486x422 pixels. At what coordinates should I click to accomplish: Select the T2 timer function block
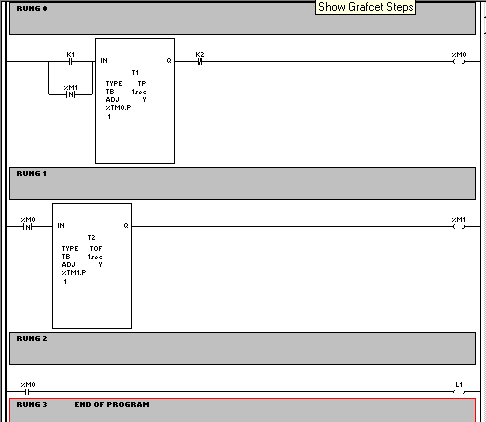tap(92, 266)
